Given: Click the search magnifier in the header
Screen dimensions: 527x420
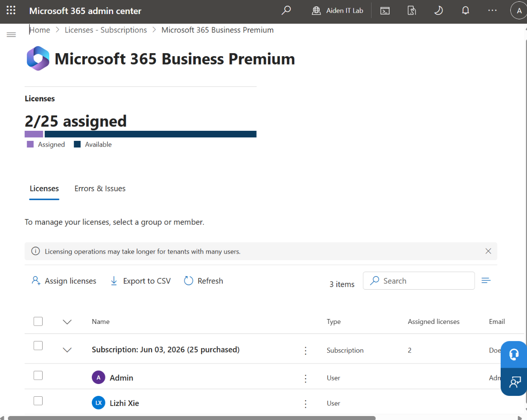Looking at the screenshot, I should point(286,11).
